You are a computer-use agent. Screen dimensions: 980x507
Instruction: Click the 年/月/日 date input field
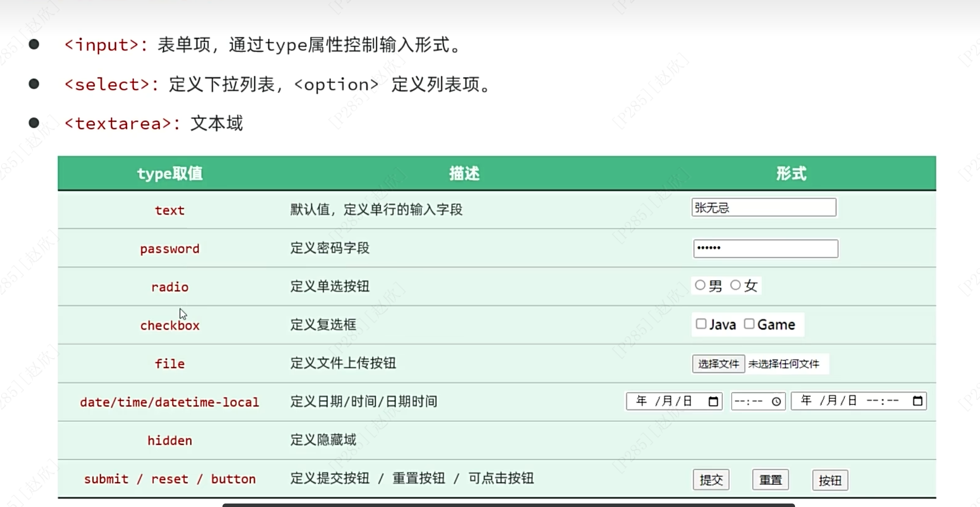coord(665,401)
